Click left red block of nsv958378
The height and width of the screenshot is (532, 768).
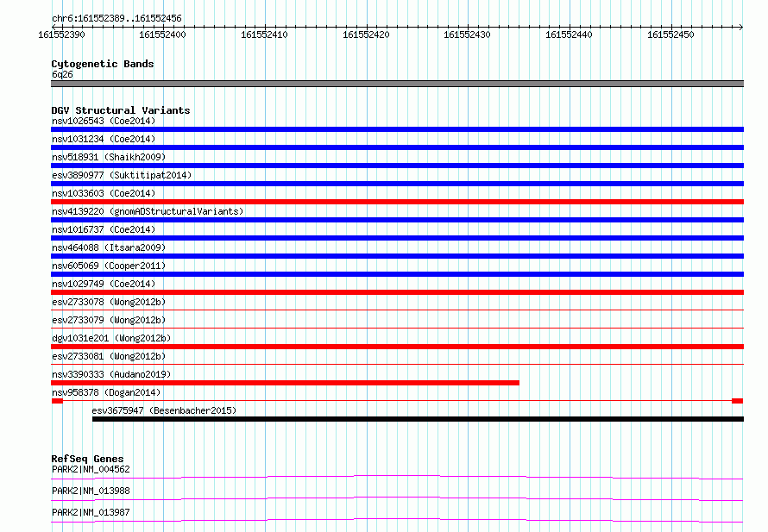[57, 401]
